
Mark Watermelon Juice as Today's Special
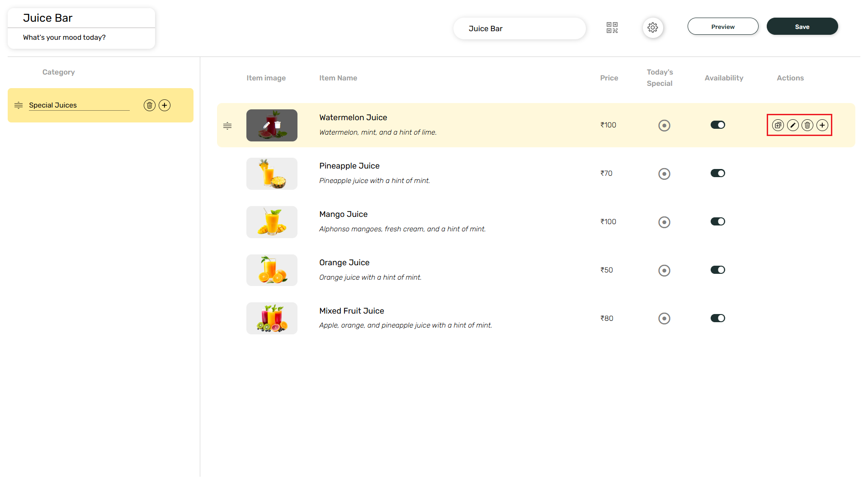[664, 125]
